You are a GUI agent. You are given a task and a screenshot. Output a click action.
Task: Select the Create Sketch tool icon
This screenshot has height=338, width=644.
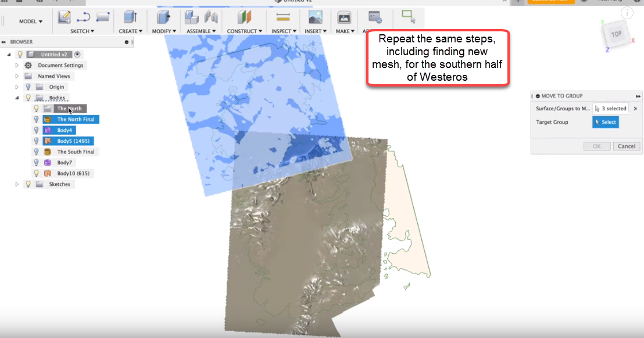64,17
